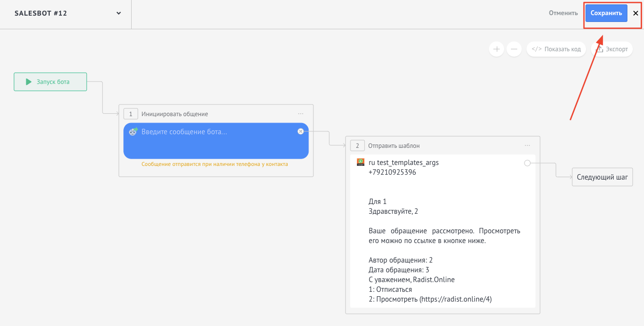The width and height of the screenshot is (644, 326).
Task: Click the green play icon on Запуск бота
Action: pyautogui.click(x=29, y=82)
